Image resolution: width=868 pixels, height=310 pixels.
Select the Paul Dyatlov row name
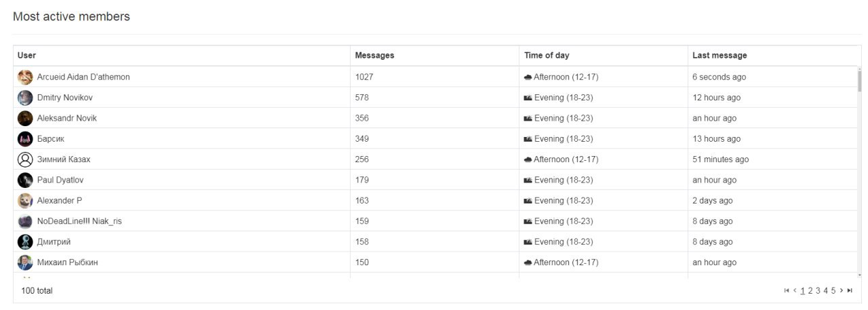(60, 180)
